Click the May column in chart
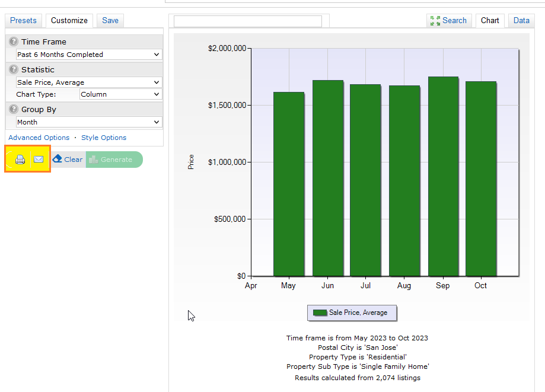 pyautogui.click(x=289, y=184)
